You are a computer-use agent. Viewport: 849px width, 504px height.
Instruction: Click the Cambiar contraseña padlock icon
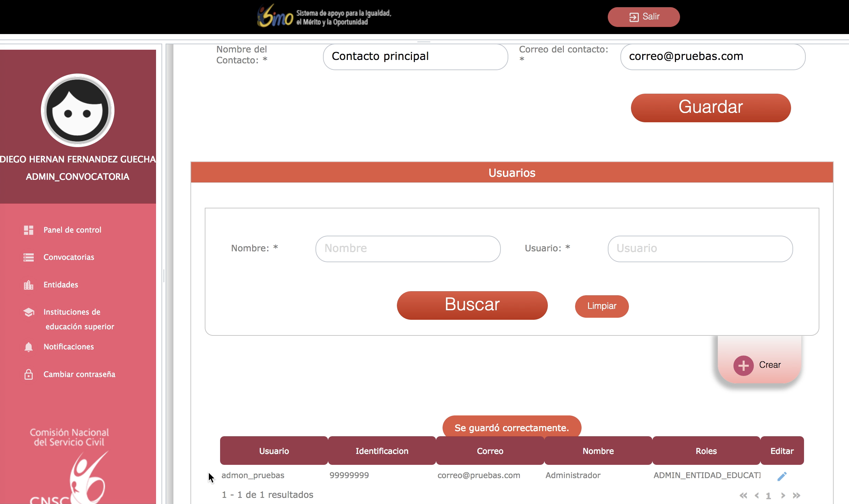click(29, 374)
